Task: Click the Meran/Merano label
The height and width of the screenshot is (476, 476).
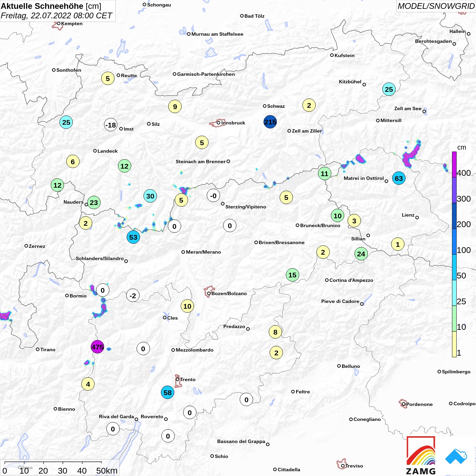Action: (203, 252)
